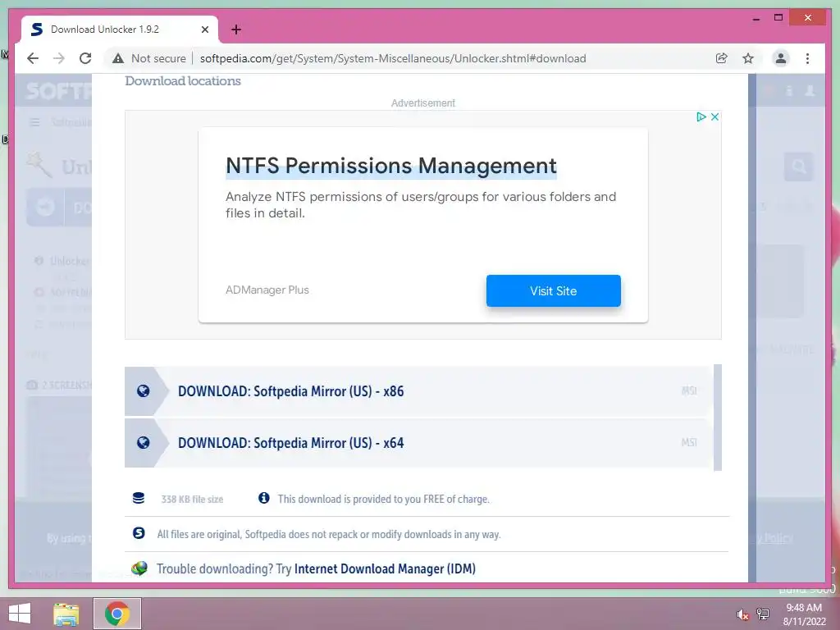This screenshot has height=630, width=840.
Task: Click the dimmed Softpedia hamburger menu
Action: 34,123
